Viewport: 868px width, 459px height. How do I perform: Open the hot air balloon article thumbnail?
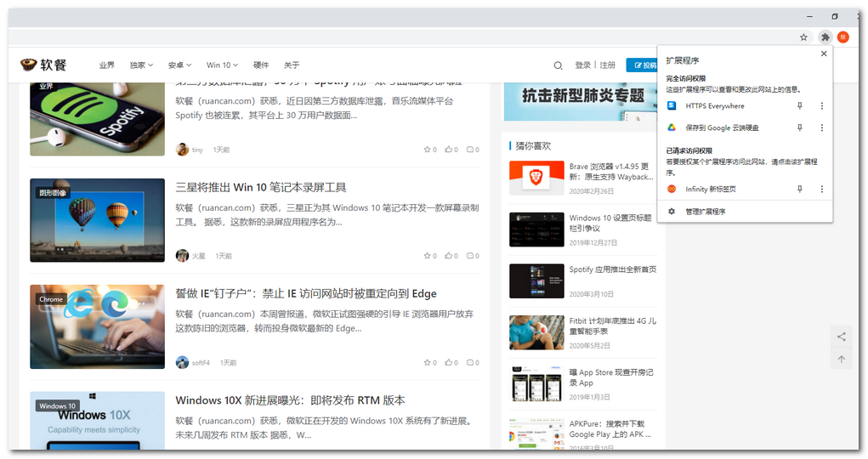click(x=98, y=220)
